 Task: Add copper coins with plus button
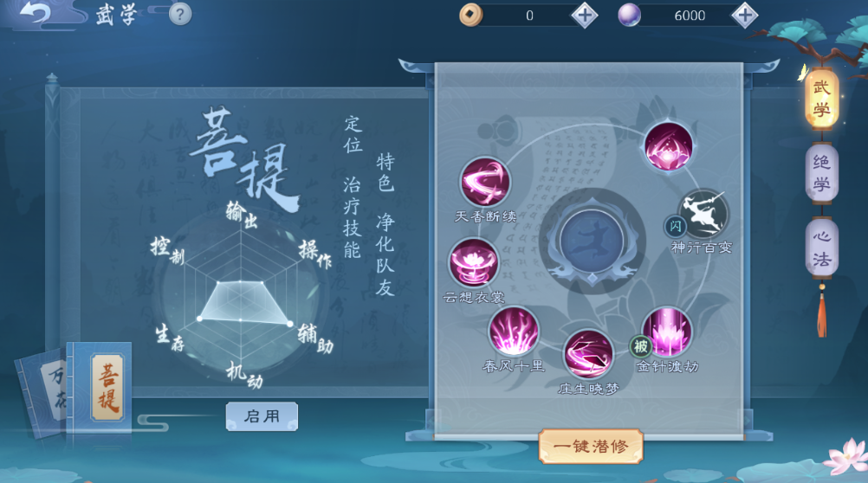click(585, 15)
